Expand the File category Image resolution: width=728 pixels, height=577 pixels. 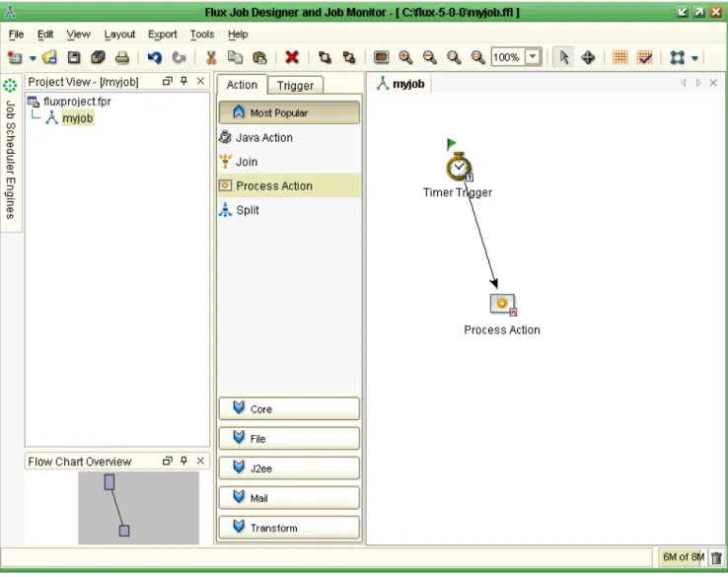(x=289, y=439)
